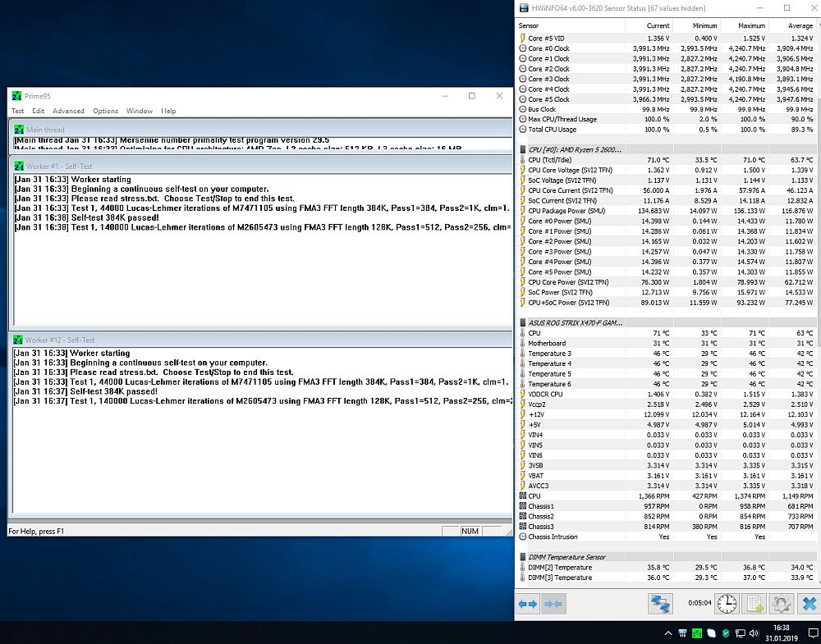Image resolution: width=821 pixels, height=644 pixels.
Task: Select the Total CPU Usage row
Action: [666, 130]
